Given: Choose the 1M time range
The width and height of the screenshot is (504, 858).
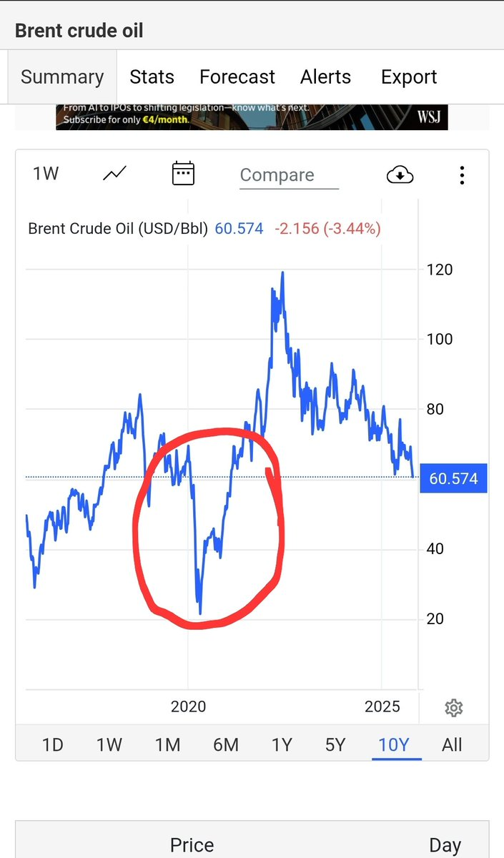Looking at the screenshot, I should pyautogui.click(x=167, y=745).
